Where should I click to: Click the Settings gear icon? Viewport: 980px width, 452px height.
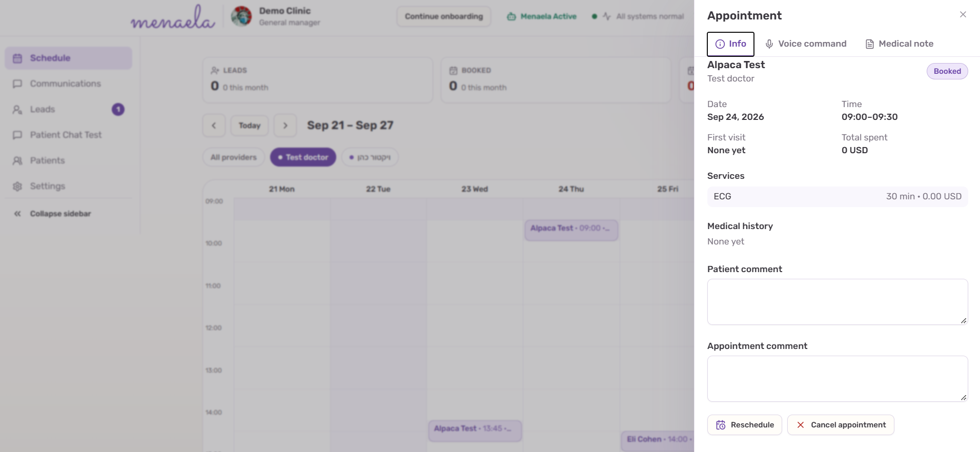(17, 186)
